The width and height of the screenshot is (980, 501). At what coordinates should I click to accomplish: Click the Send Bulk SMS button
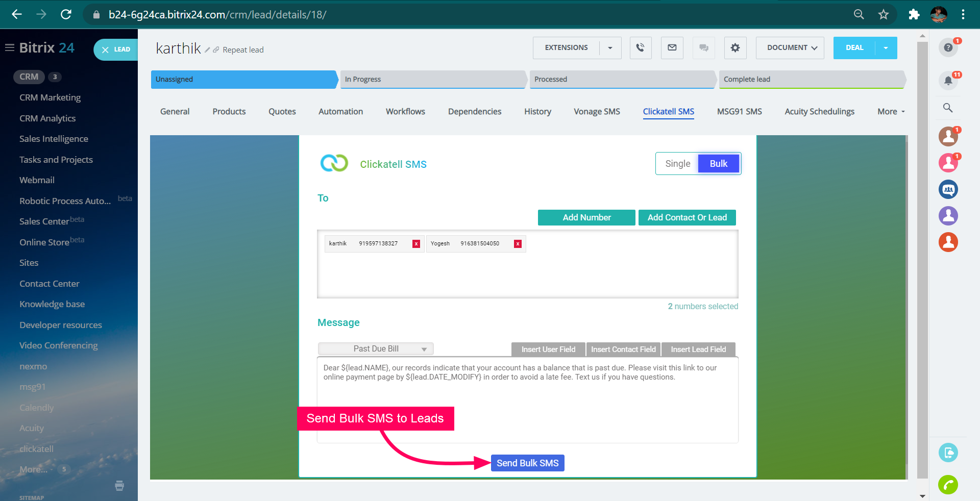point(527,463)
